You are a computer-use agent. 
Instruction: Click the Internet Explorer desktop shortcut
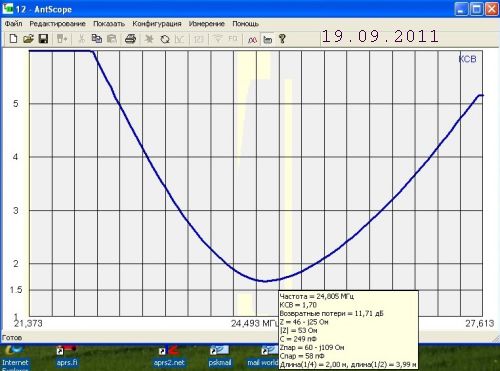pos(15,357)
